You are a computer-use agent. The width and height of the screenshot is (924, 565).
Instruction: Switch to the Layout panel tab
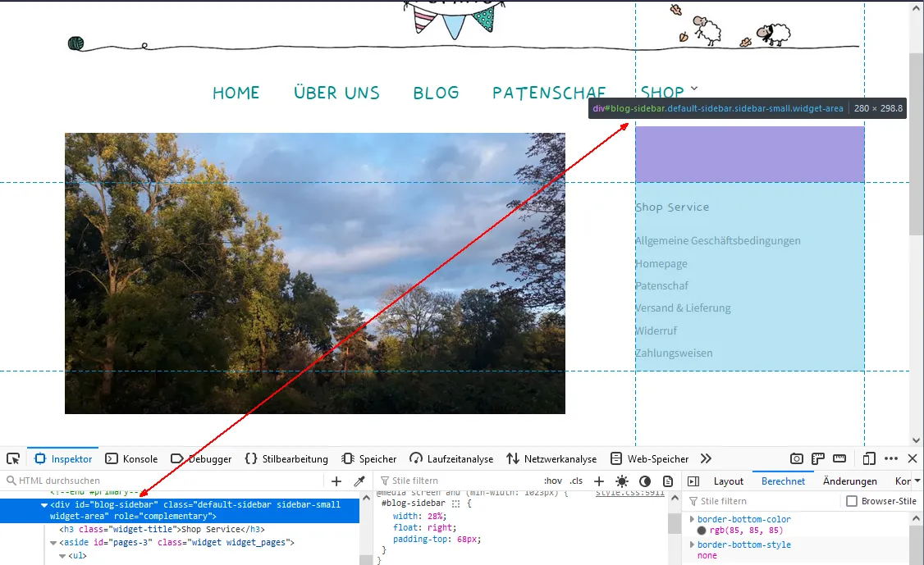(x=729, y=481)
